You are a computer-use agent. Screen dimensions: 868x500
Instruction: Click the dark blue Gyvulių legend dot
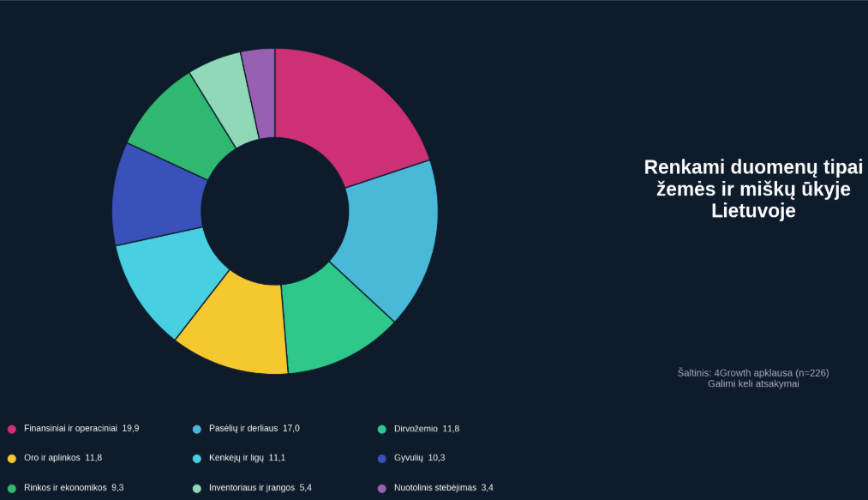(382, 458)
